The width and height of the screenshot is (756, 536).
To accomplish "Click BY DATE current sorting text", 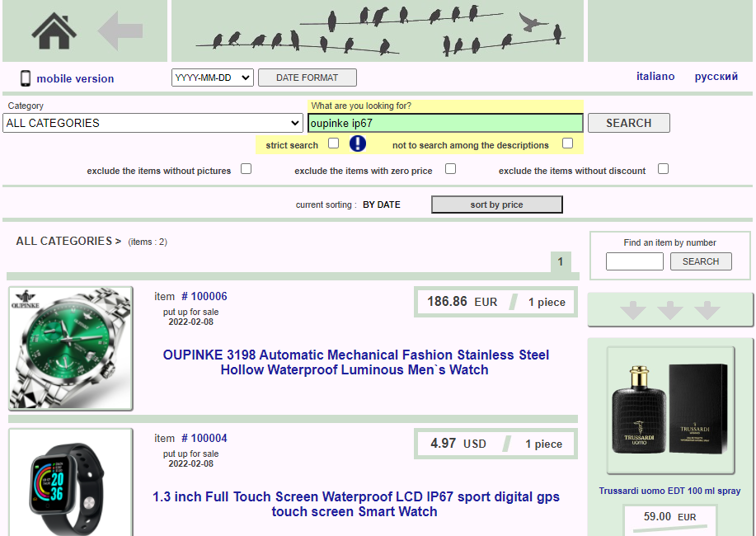I will (x=382, y=205).
